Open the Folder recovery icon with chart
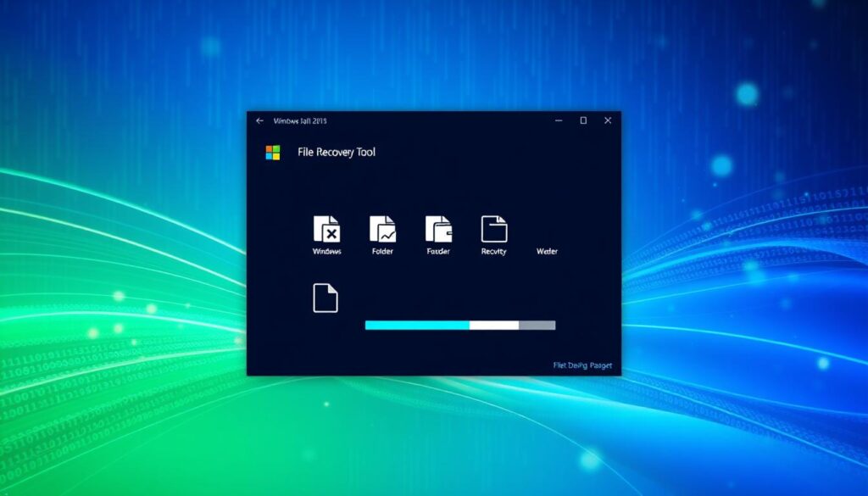Image resolution: width=868 pixels, height=496 pixels. click(383, 230)
